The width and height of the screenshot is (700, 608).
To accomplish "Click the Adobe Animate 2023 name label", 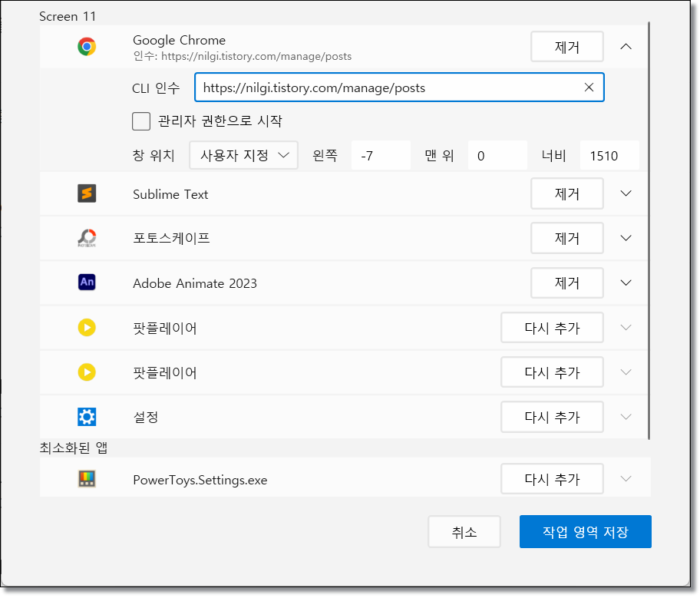I will [195, 283].
